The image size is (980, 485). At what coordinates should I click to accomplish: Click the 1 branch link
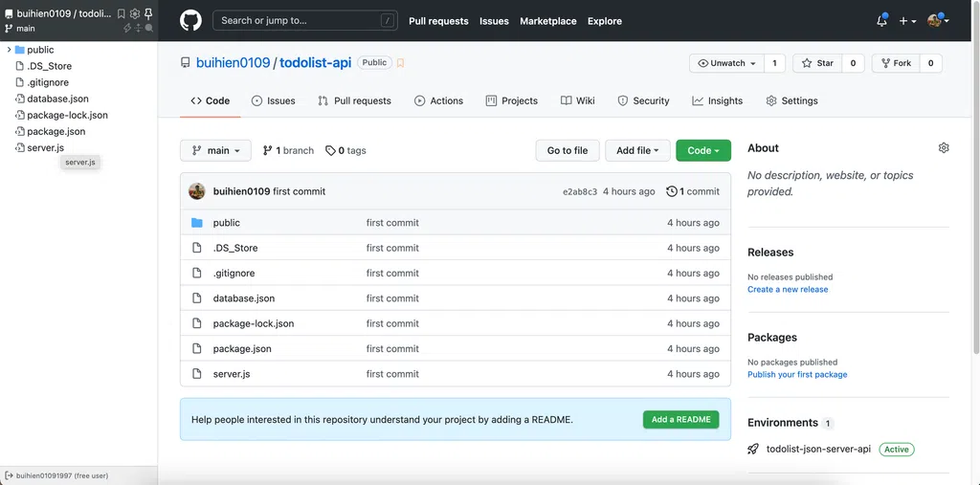288,150
